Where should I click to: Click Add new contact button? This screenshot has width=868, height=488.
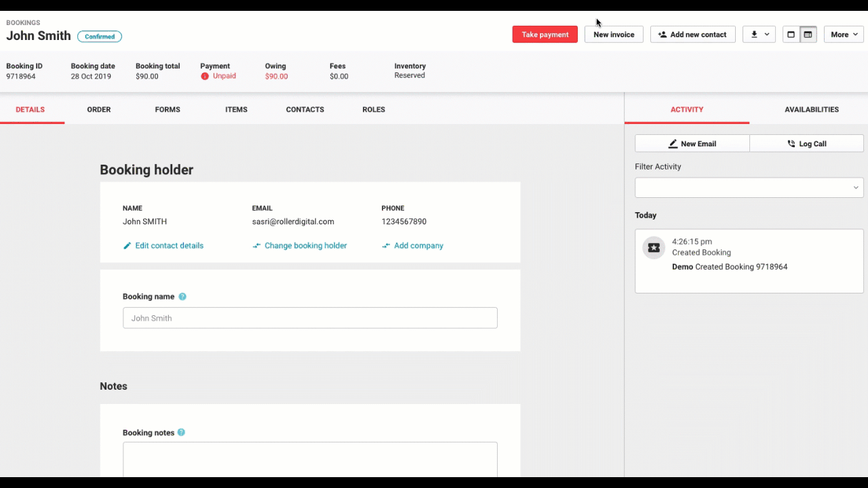692,35
